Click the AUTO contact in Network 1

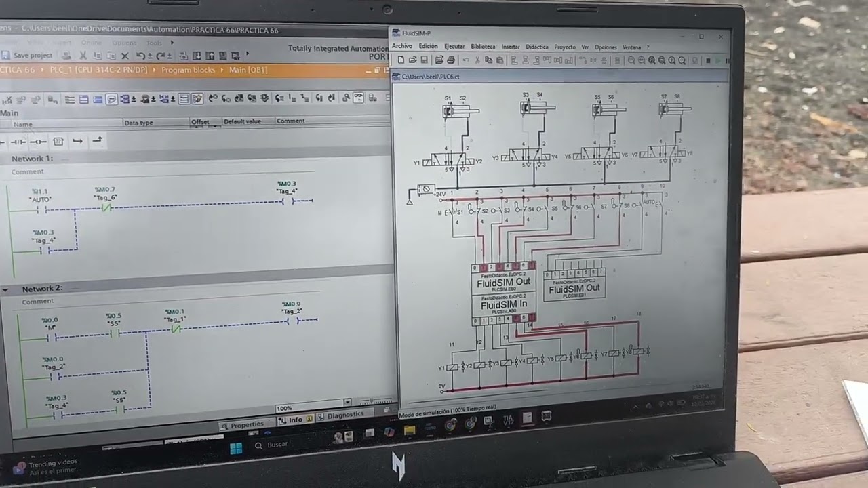pyautogui.click(x=41, y=210)
